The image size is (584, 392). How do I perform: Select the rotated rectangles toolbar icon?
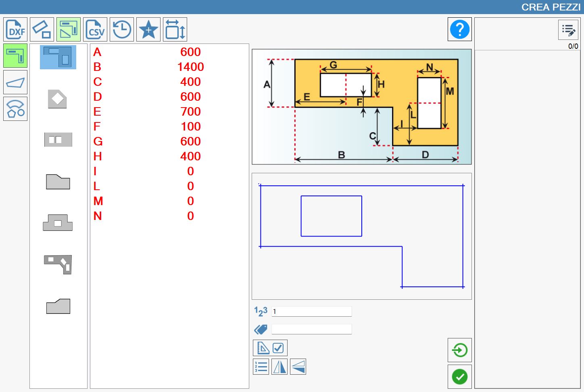[x=42, y=29]
